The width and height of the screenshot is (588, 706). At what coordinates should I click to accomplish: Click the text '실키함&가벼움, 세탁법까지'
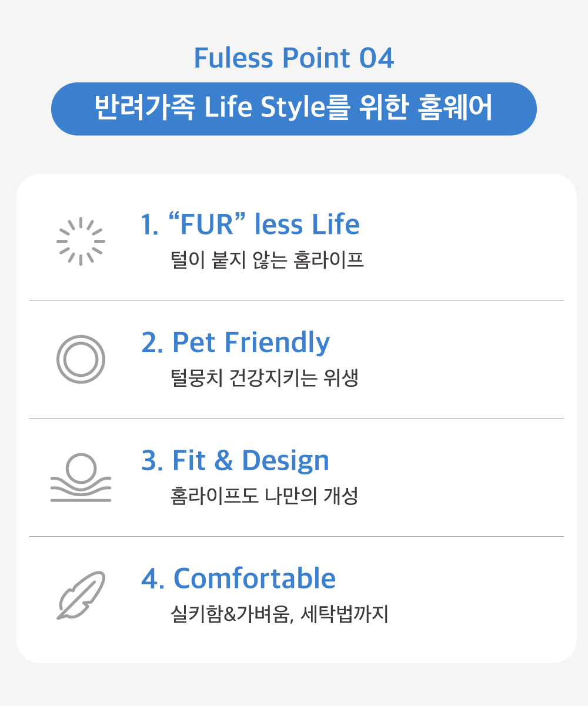click(x=279, y=614)
